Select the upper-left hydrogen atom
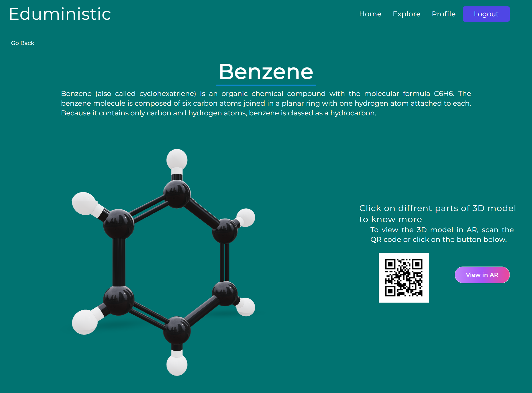 tap(84, 203)
